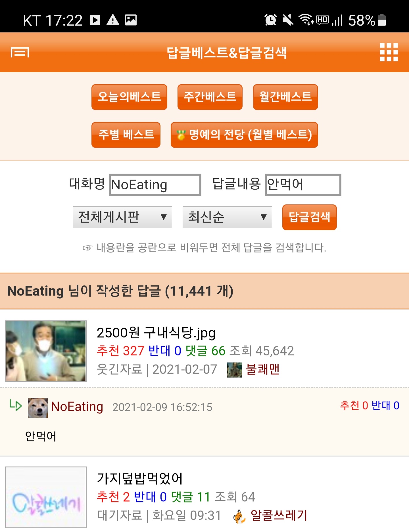Expand the 최신순 sort order dropdown

click(x=227, y=217)
